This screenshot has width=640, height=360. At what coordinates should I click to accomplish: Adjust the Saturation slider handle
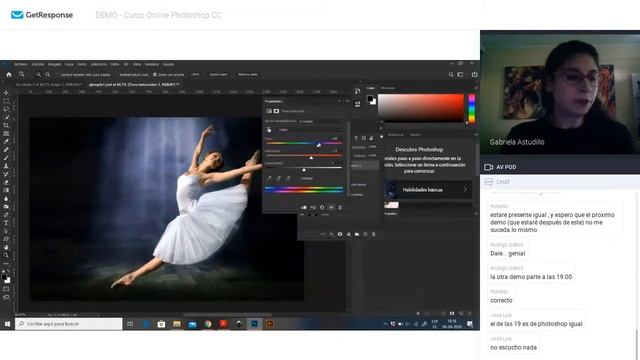(x=311, y=157)
